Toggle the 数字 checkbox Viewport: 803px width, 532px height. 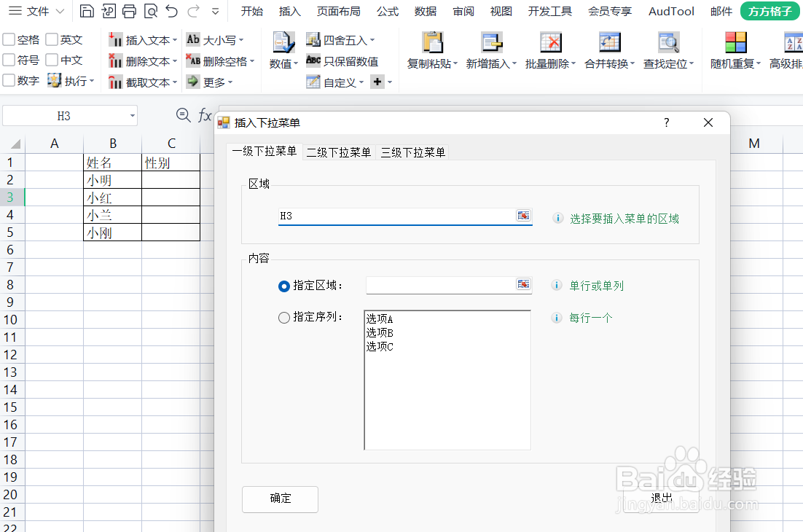[9, 80]
